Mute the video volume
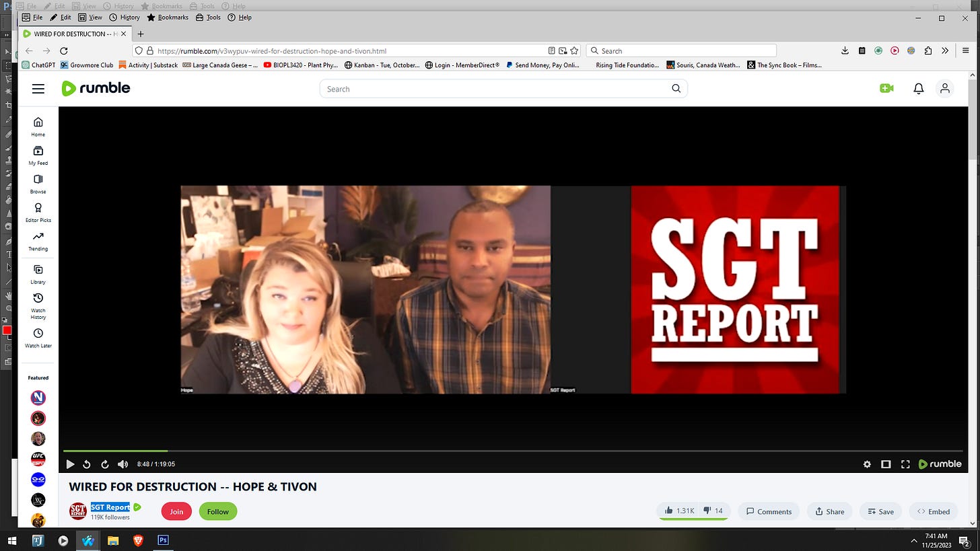 123,464
